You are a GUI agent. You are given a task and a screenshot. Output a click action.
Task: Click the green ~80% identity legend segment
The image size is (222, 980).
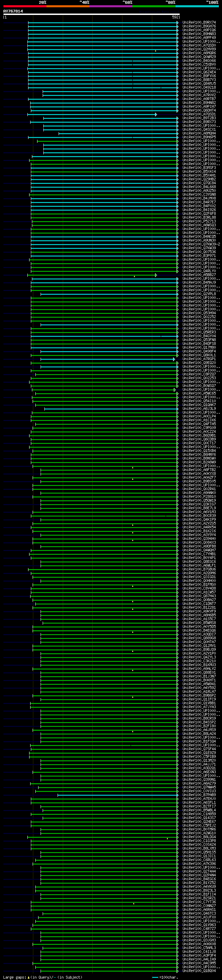pos(154,6)
